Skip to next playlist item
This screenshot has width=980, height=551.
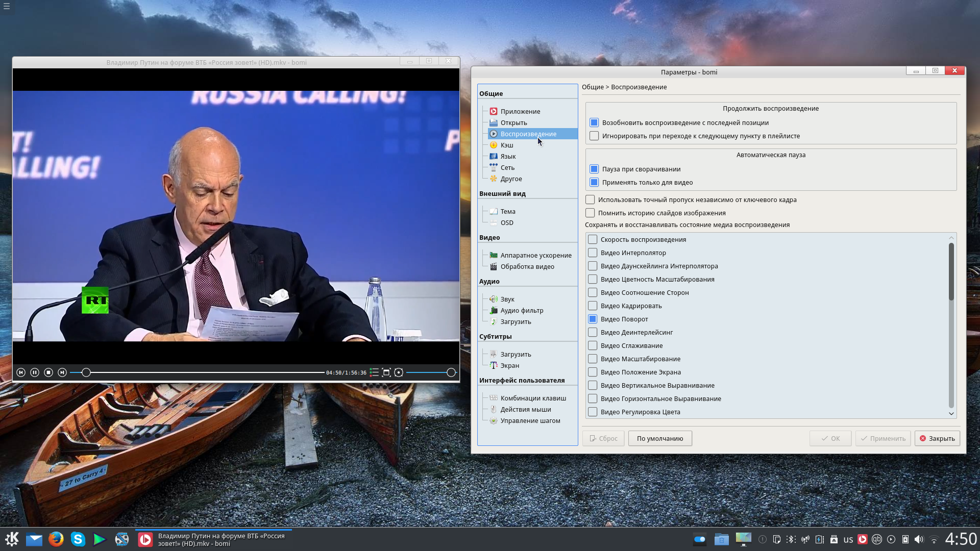click(x=62, y=372)
